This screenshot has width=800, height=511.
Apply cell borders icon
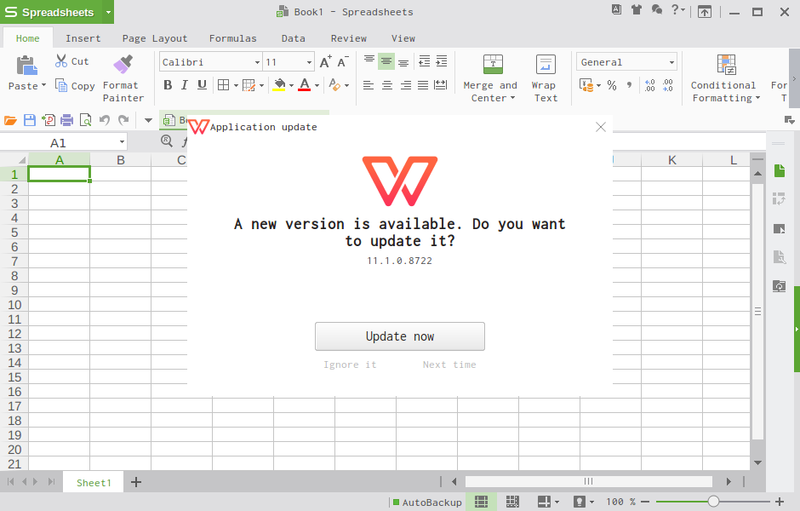(x=223, y=85)
